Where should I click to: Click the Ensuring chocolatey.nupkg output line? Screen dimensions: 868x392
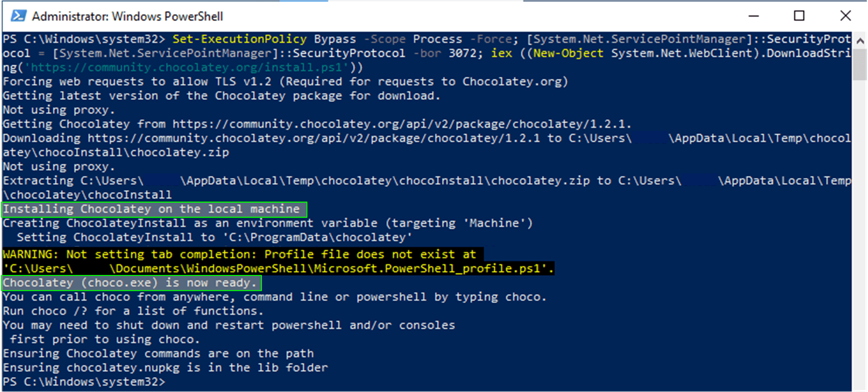(165, 367)
